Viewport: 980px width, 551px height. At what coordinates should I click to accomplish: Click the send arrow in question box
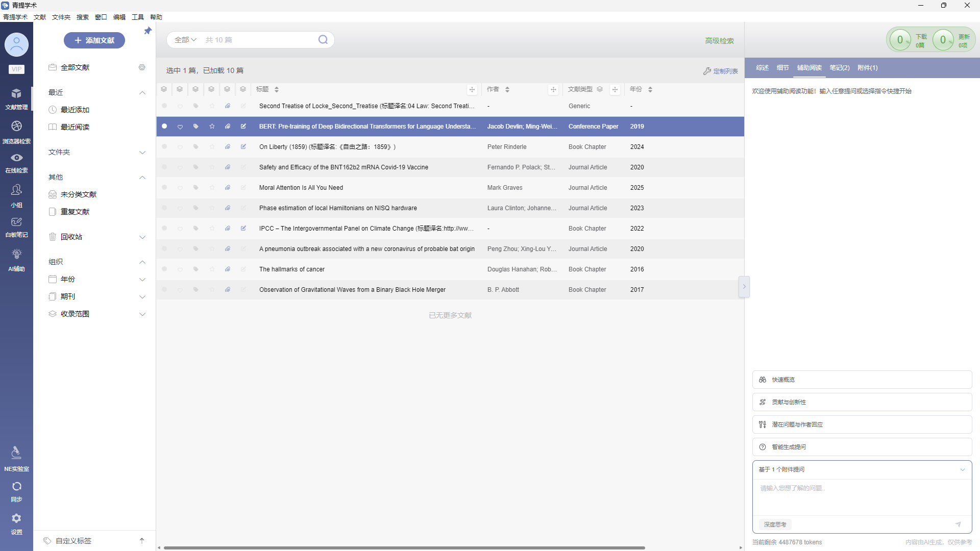click(x=958, y=524)
